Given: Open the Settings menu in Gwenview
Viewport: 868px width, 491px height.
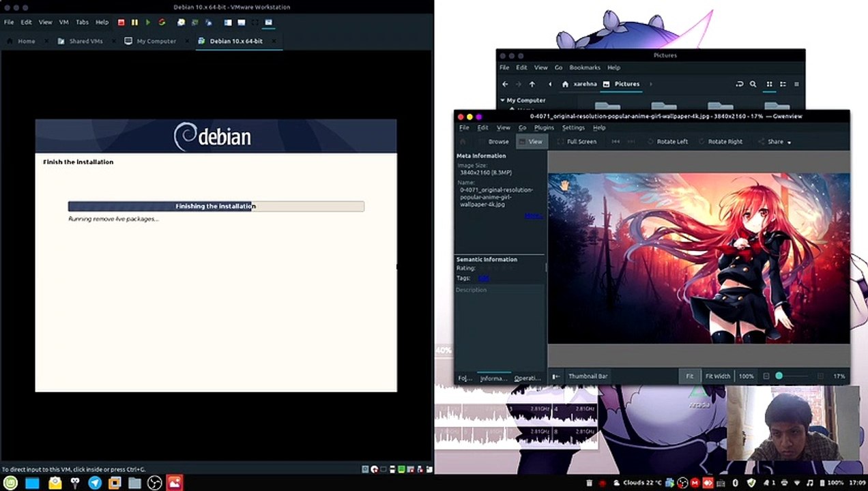Looking at the screenshot, I should (573, 128).
